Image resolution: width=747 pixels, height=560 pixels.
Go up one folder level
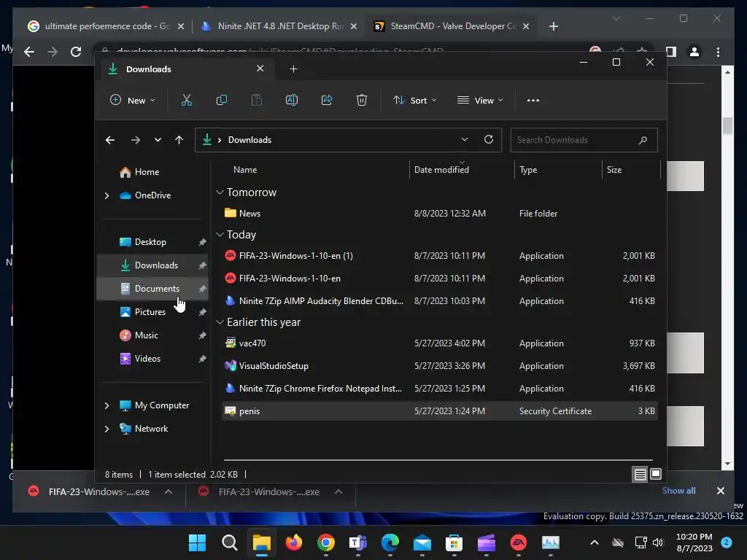[179, 140]
